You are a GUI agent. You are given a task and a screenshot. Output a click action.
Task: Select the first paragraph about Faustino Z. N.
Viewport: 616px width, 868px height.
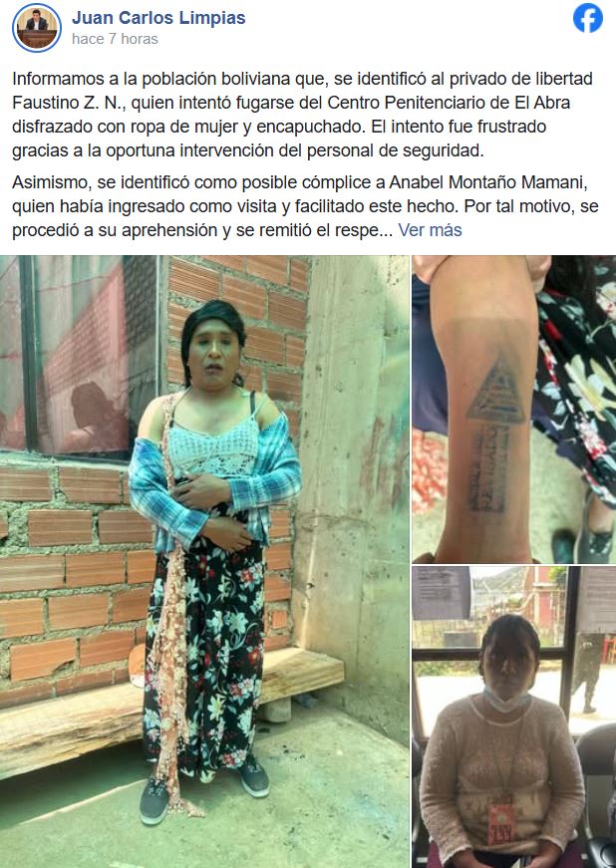pos(303,115)
